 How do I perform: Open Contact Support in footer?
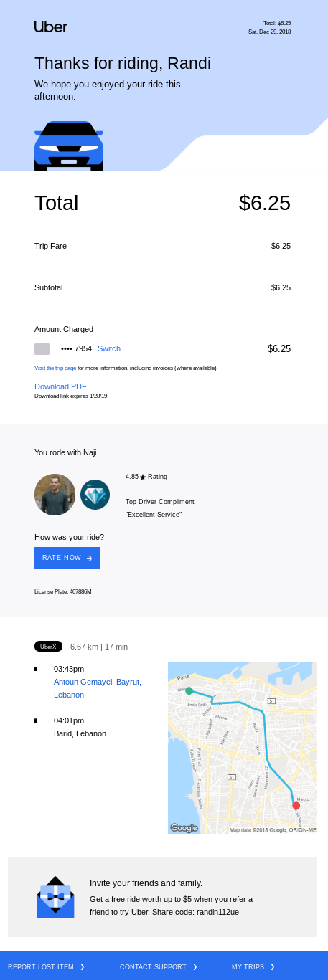coord(159,967)
